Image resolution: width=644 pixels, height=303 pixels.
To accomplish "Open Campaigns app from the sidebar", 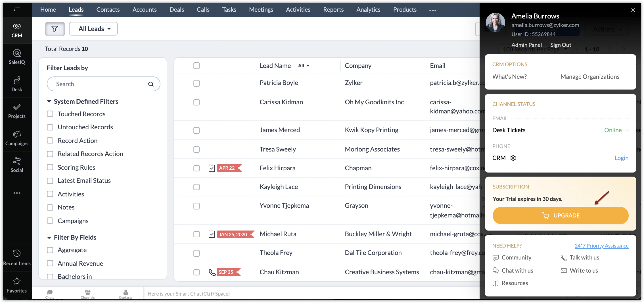I will click(17, 138).
